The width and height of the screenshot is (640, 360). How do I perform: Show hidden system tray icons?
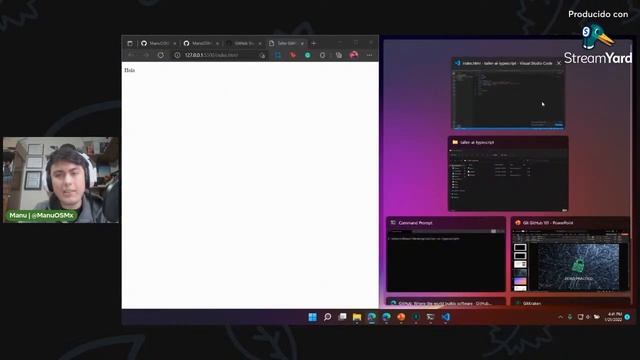click(560, 317)
